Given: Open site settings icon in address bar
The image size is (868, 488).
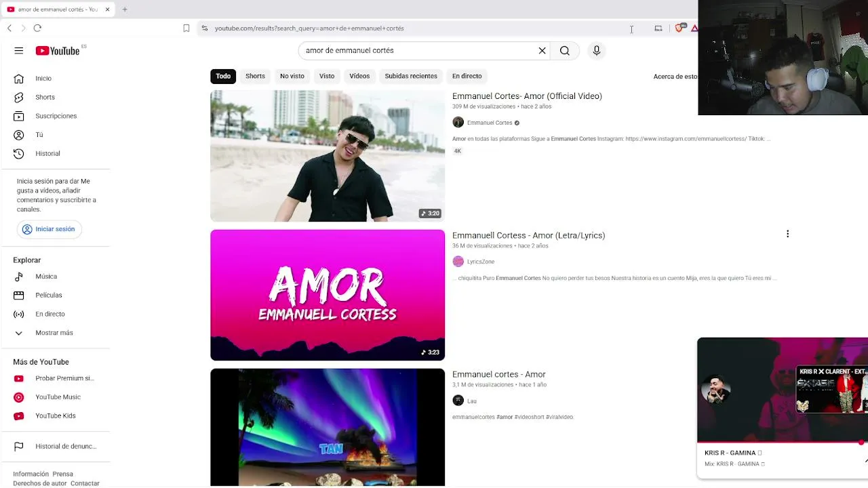Looking at the screenshot, I should click(x=205, y=28).
